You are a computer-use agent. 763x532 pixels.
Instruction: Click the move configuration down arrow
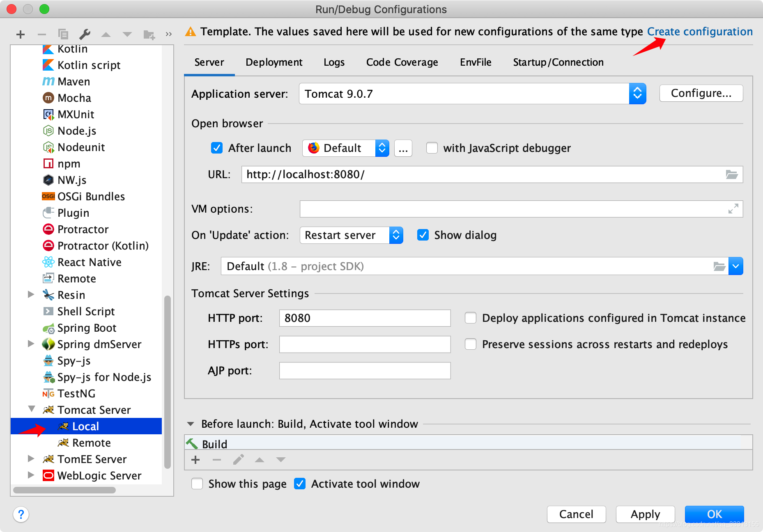coord(127,34)
